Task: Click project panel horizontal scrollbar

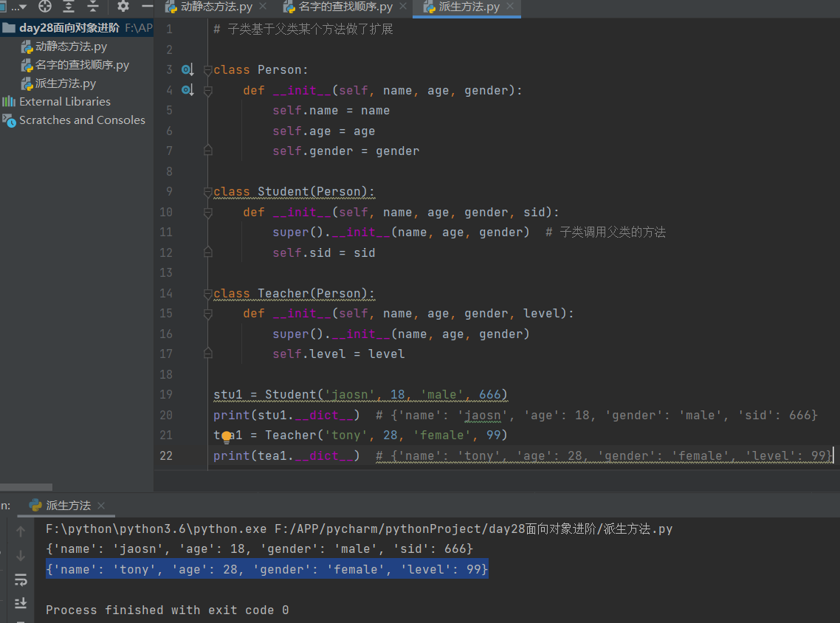Action: tap(27, 487)
